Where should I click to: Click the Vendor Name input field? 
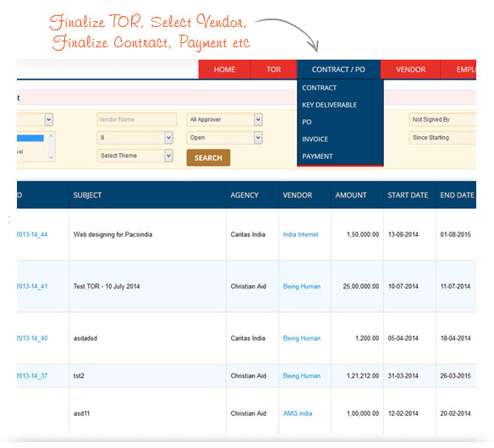[137, 120]
